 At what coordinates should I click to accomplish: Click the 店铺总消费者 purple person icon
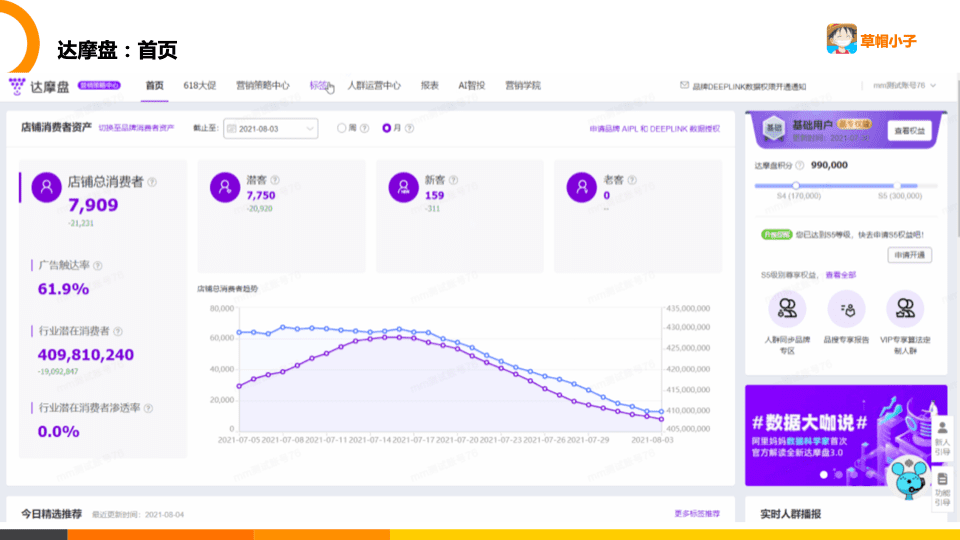pyautogui.click(x=47, y=187)
